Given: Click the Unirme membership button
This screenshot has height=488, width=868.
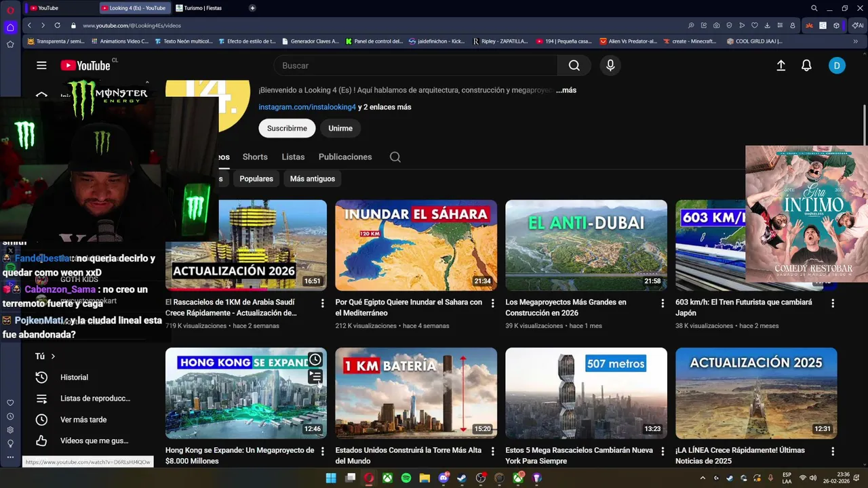Looking at the screenshot, I should pyautogui.click(x=340, y=128).
